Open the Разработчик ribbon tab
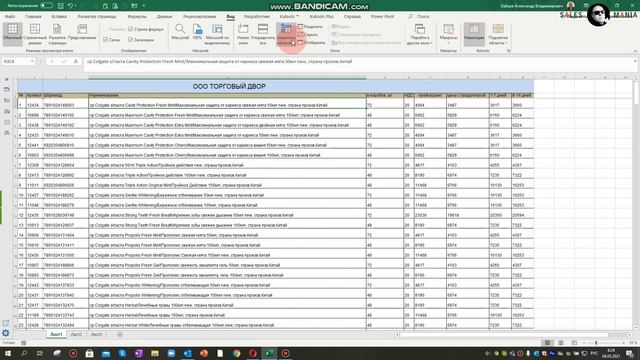The height and width of the screenshot is (360, 640). [x=257, y=16]
